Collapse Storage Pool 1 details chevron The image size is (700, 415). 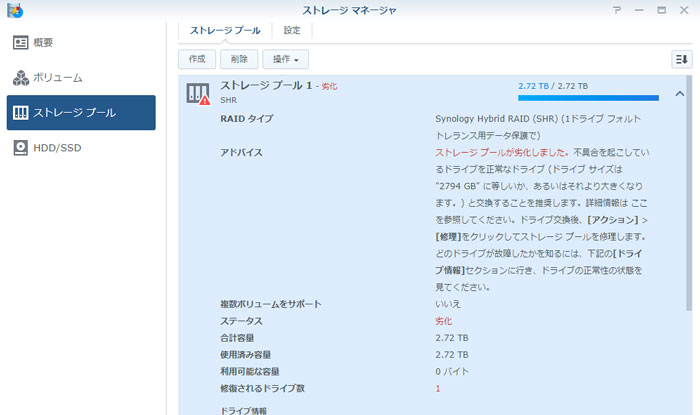679,93
